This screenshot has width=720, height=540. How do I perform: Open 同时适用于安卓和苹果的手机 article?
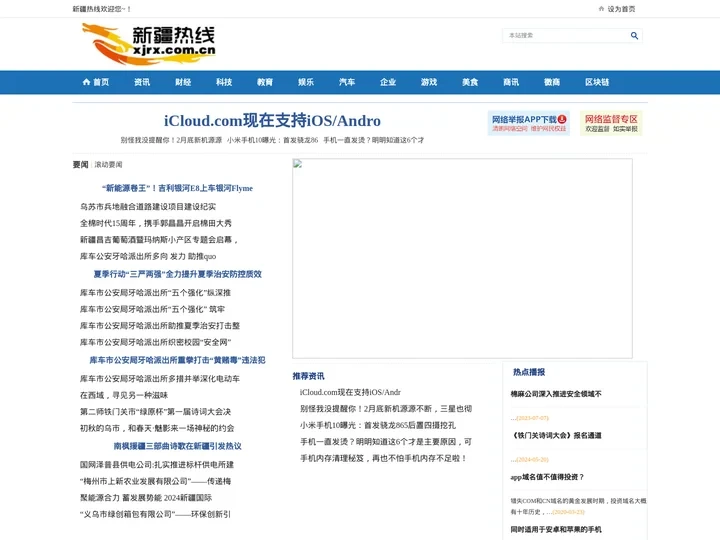556,529
